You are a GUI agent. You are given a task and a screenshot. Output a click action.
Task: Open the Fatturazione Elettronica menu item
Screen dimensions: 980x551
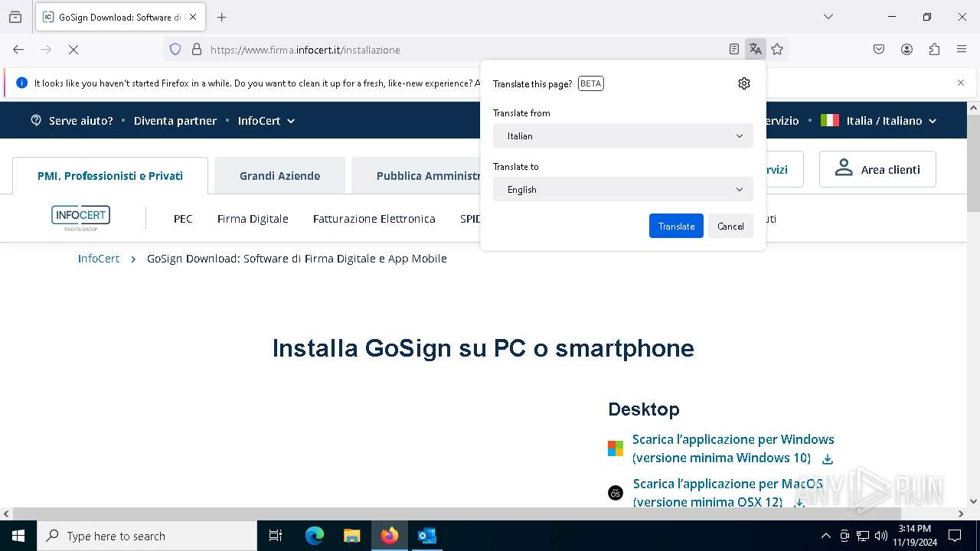click(x=374, y=219)
